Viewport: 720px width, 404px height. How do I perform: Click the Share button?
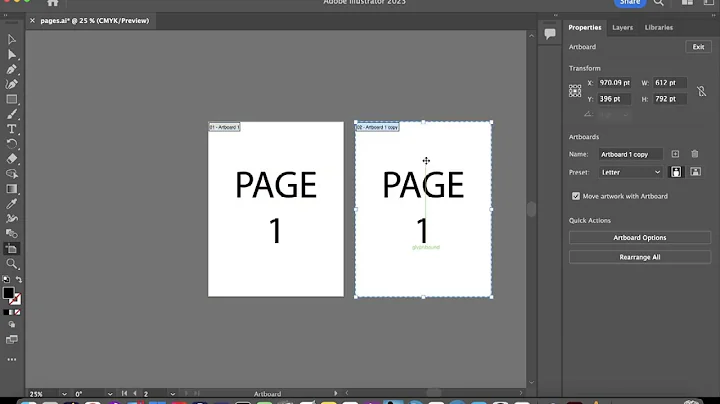(630, 3)
